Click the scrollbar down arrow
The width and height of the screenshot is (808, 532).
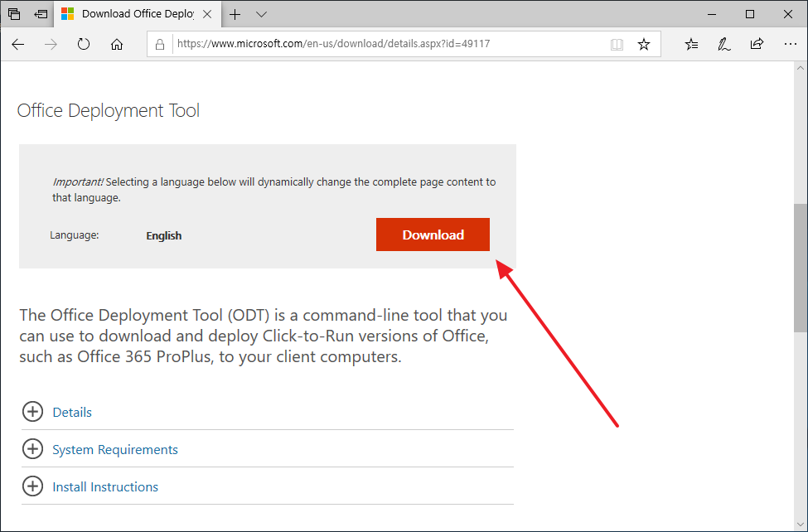tap(801, 525)
